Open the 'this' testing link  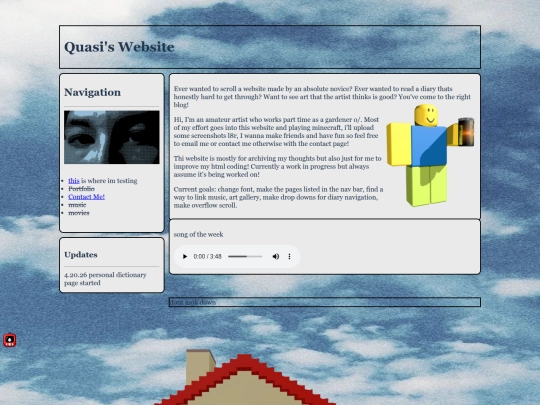point(74,181)
